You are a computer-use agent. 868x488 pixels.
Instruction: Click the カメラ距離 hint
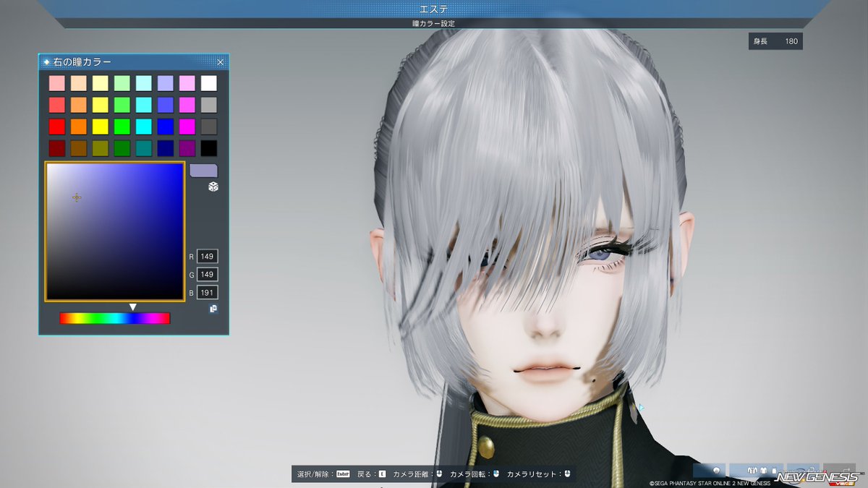418,474
